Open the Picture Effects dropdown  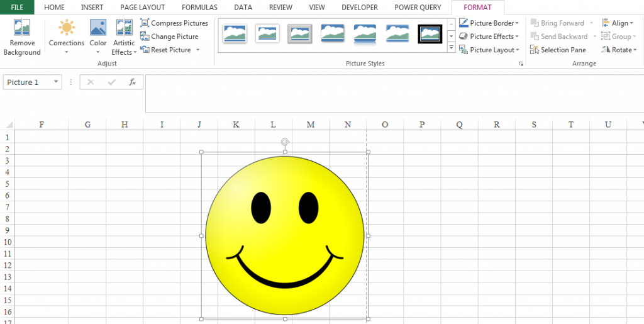tap(489, 36)
